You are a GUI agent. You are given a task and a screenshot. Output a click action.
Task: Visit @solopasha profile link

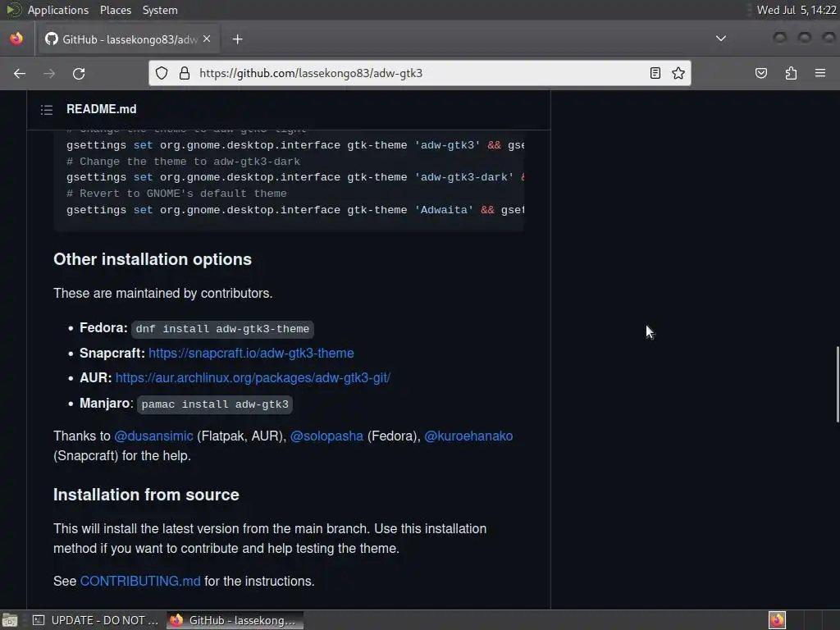[x=326, y=436]
